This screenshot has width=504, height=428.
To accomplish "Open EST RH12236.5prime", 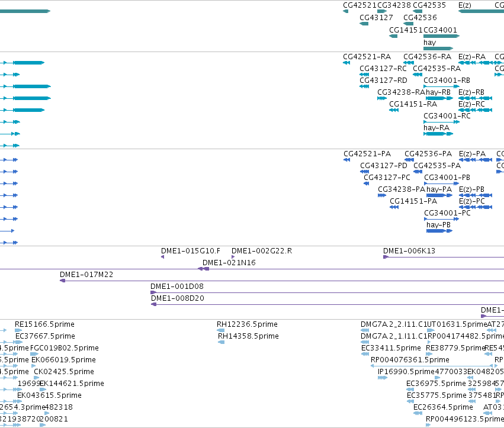I will pos(247,324).
